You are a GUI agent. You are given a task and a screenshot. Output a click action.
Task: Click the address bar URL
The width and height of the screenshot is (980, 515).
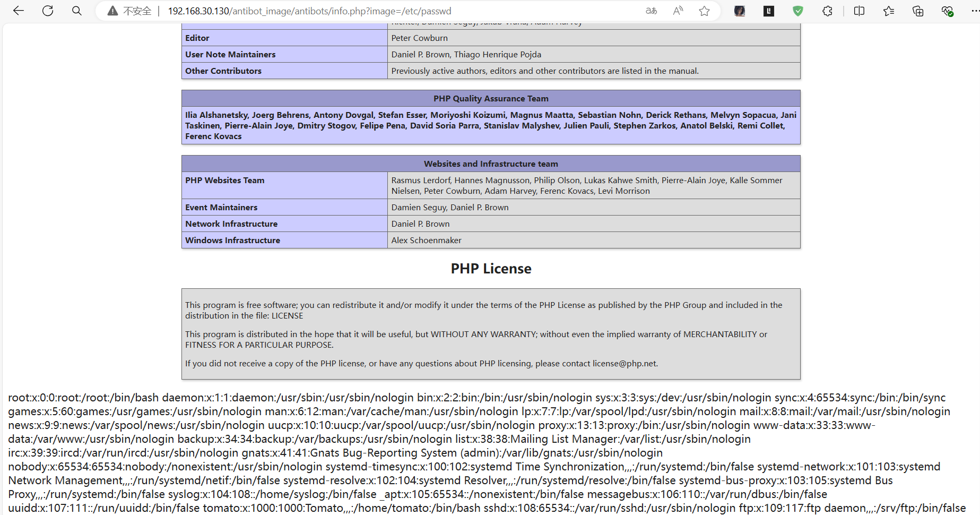(x=309, y=11)
